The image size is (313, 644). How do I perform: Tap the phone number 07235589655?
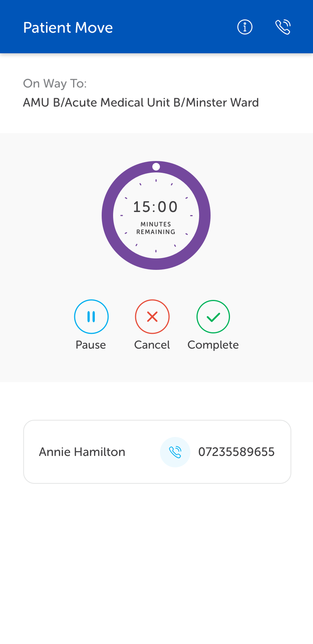pyautogui.click(x=236, y=452)
